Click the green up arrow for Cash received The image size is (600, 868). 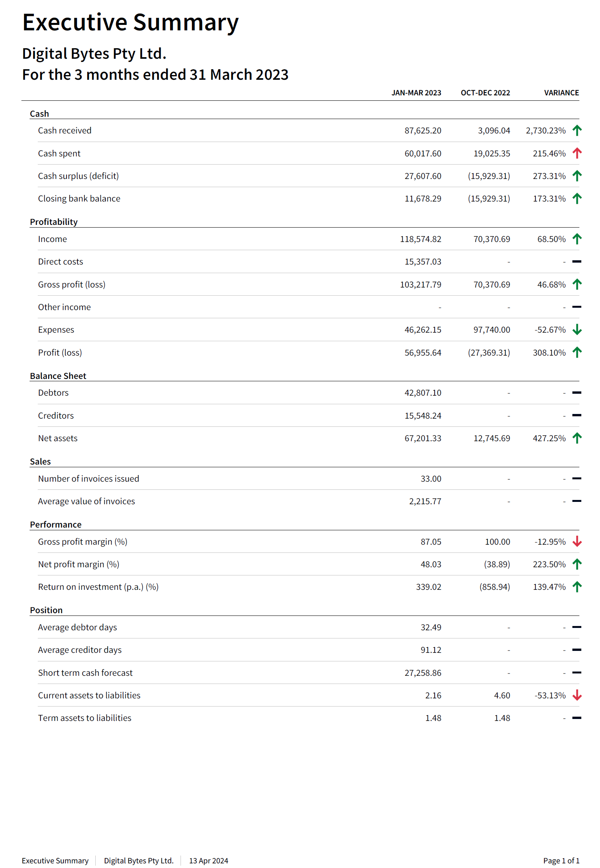(x=577, y=131)
